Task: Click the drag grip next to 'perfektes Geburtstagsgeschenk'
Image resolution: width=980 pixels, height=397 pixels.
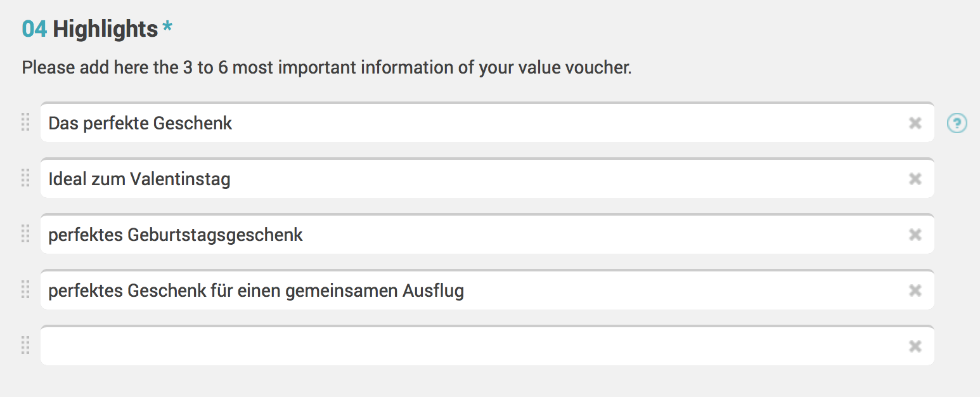Action: click(x=25, y=233)
